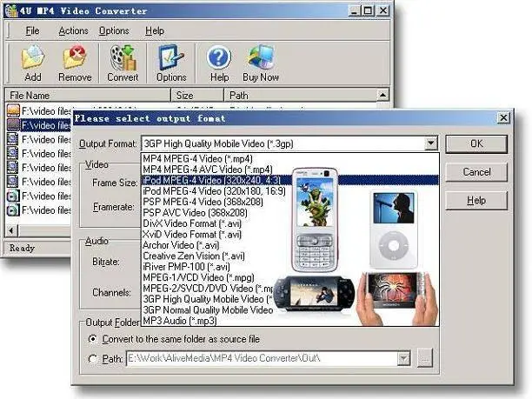
Task: Click the file list scroll left arrow
Action: [x=11, y=230]
